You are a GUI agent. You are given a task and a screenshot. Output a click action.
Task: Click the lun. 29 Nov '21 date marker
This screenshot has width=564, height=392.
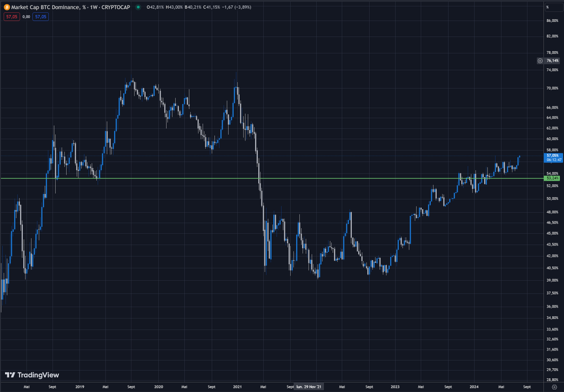[x=309, y=386]
